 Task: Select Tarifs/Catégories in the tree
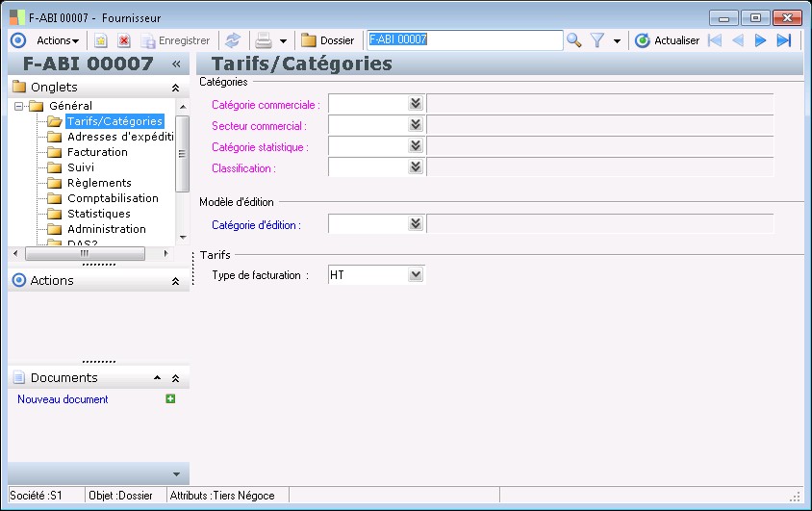point(114,121)
